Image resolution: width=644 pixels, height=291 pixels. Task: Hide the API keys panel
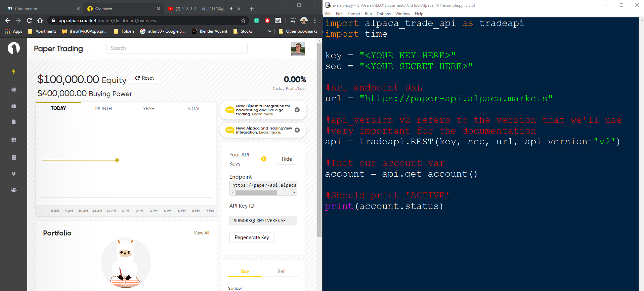287,159
